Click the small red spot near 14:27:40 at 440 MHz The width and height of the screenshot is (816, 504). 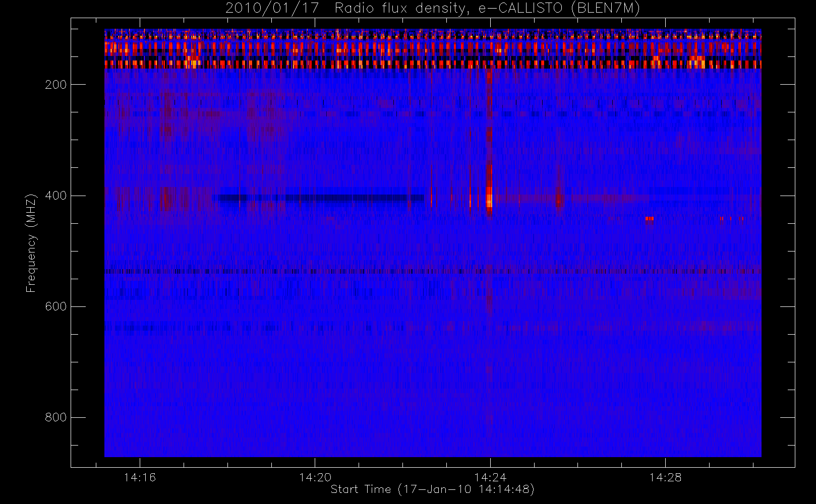coord(649,218)
